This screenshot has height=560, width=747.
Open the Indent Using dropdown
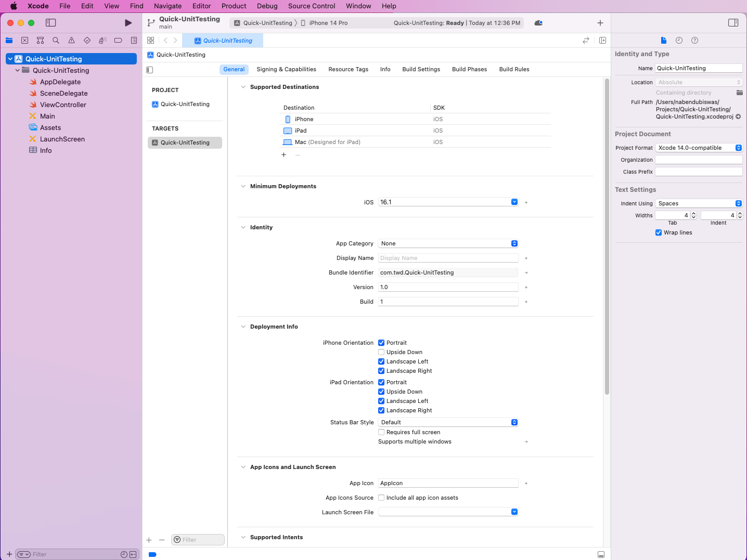coord(699,203)
